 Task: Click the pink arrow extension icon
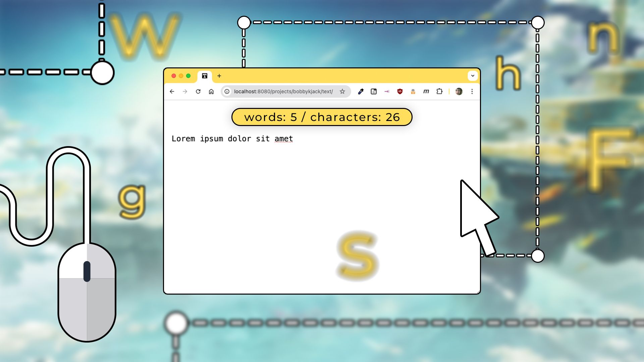[x=387, y=91]
